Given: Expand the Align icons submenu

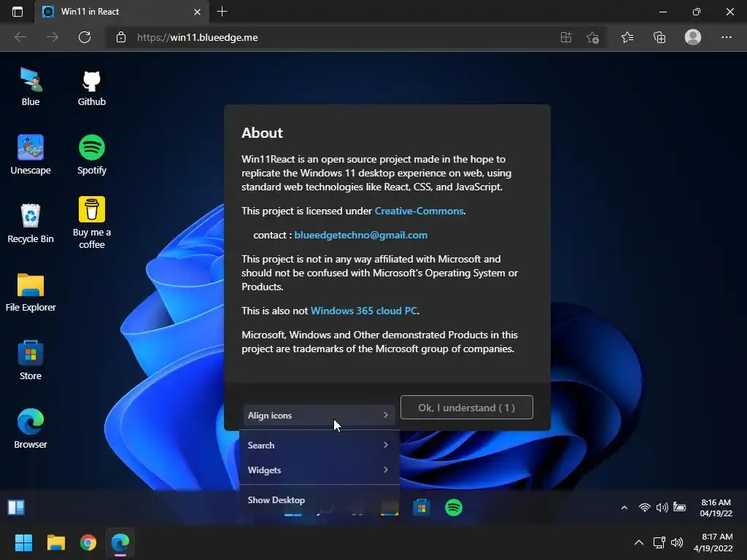Looking at the screenshot, I should coord(319,415).
